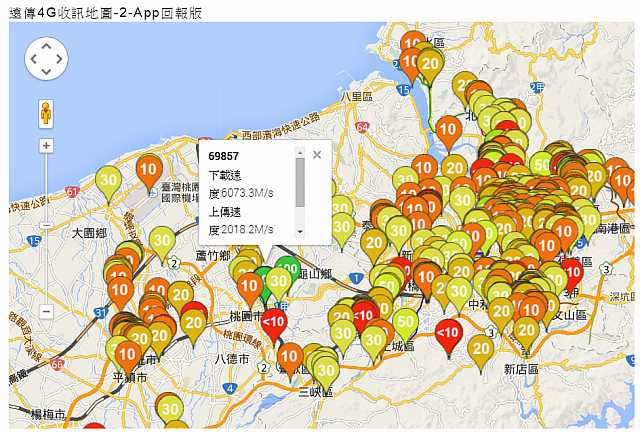Click the download speed value 6073.3M/s

click(247, 193)
